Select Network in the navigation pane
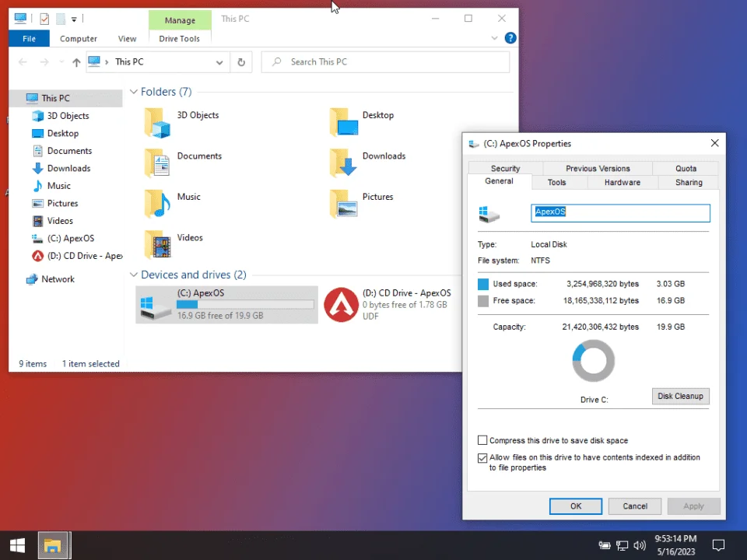Screen dimensions: 747x560 58,279
